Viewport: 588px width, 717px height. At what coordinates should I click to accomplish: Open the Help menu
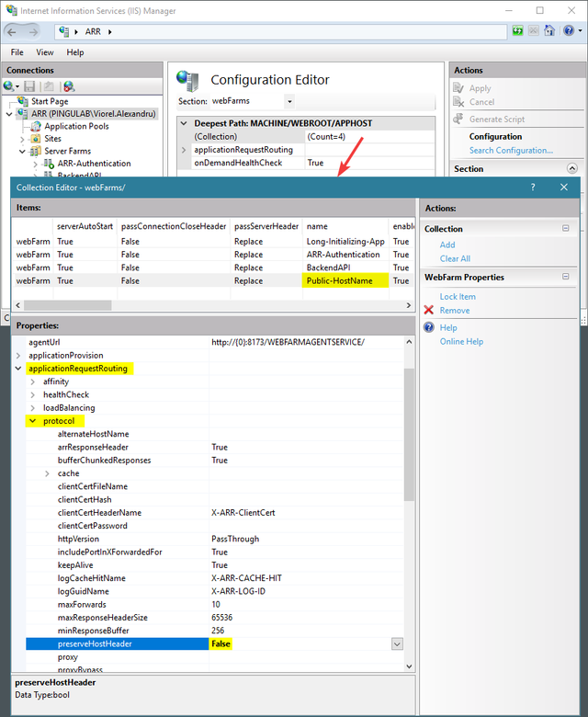pos(75,52)
